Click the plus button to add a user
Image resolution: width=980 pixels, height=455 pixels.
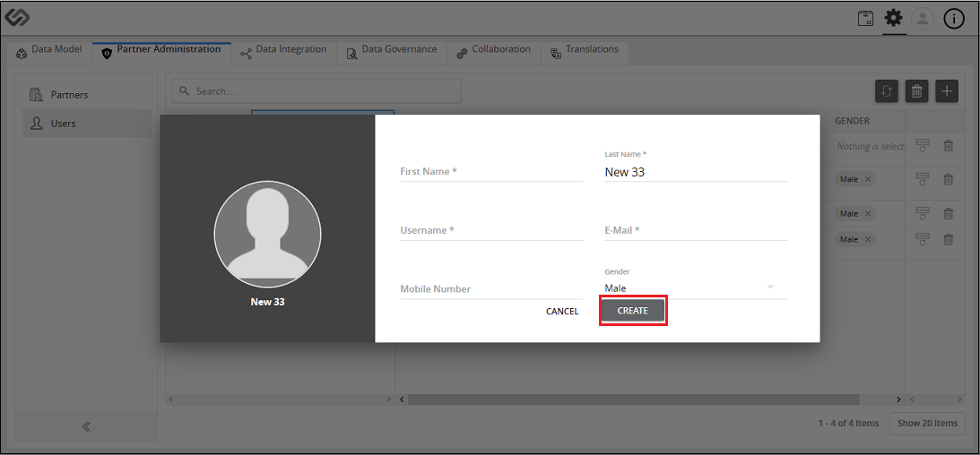947,91
